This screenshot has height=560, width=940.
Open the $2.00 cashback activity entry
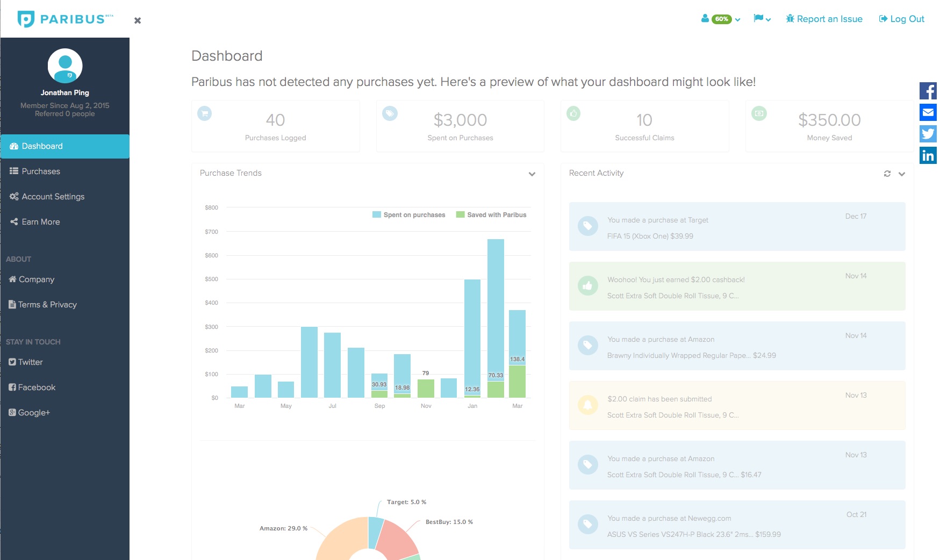point(737,286)
